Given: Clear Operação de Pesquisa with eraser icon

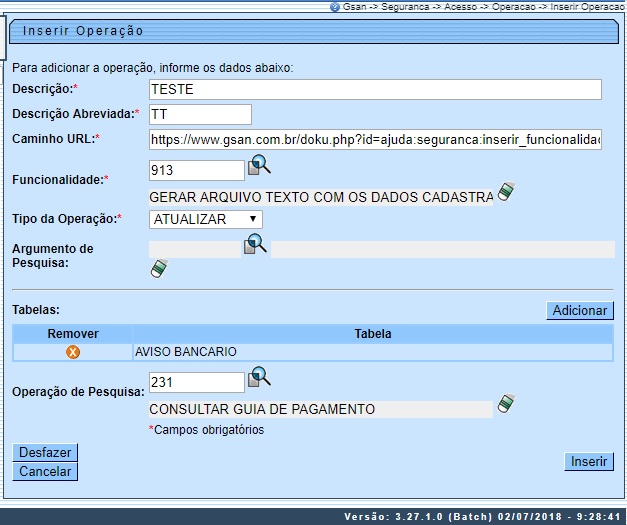Looking at the screenshot, I should click(x=506, y=403).
